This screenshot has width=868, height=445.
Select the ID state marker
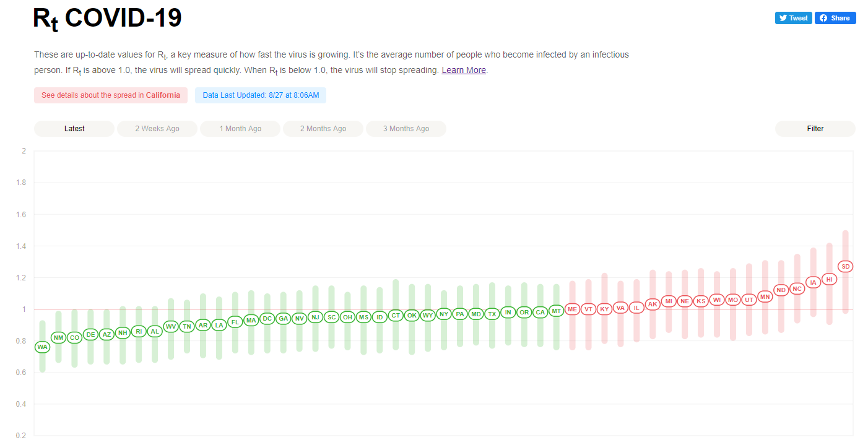pos(380,317)
